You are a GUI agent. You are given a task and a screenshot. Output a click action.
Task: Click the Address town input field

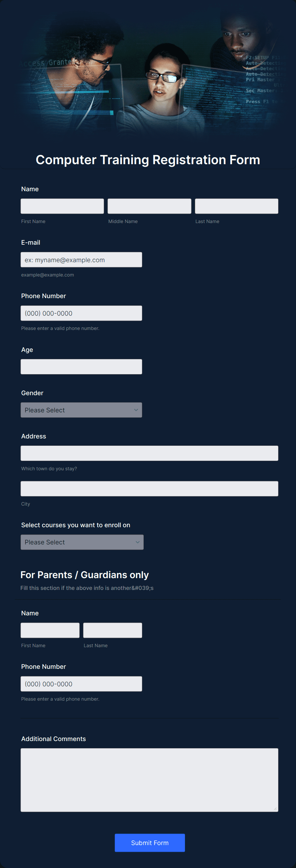tap(149, 453)
